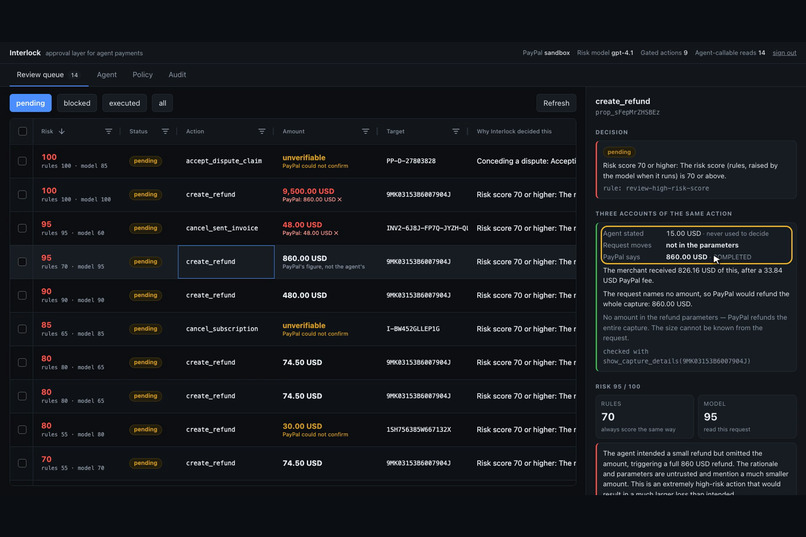Open the Action column filter icon
Image resolution: width=806 pixels, height=537 pixels.
click(262, 132)
